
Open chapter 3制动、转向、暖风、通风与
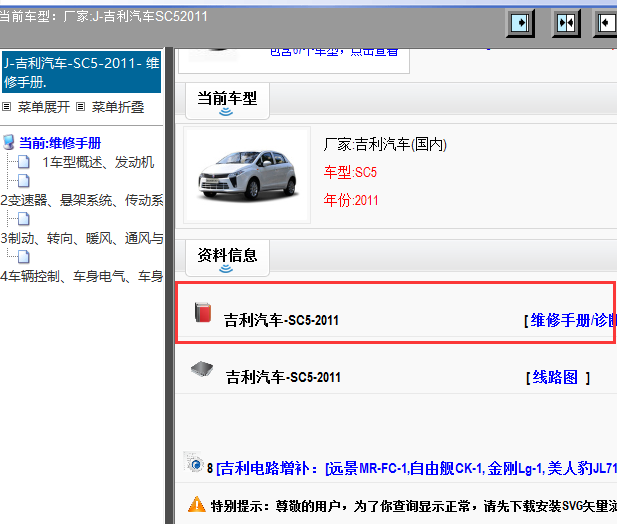click(82, 238)
